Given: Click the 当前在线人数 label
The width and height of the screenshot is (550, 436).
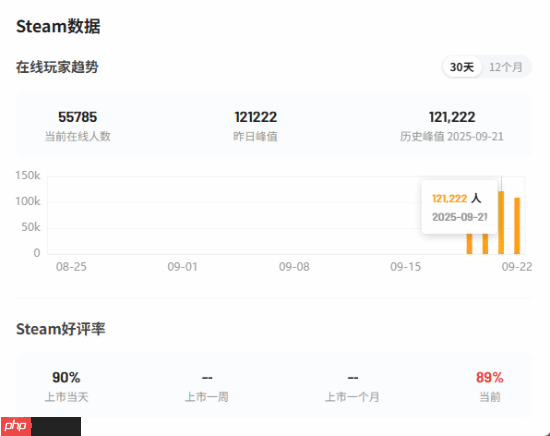Looking at the screenshot, I should coord(78,136).
